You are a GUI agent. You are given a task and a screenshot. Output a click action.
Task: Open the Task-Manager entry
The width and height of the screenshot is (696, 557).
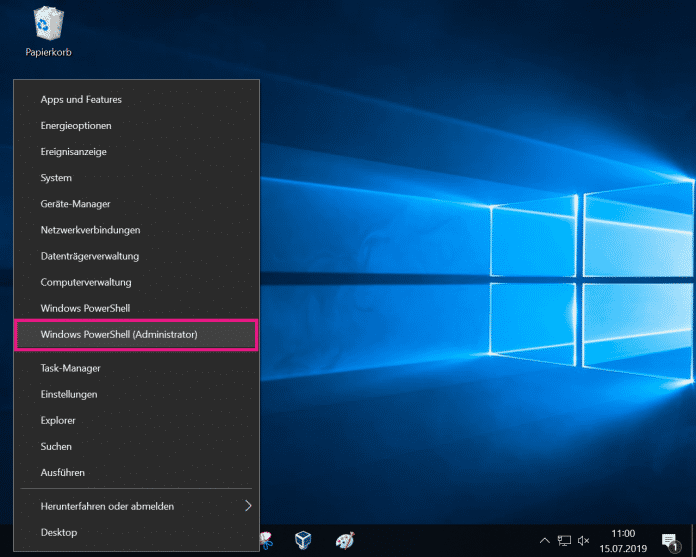click(70, 368)
